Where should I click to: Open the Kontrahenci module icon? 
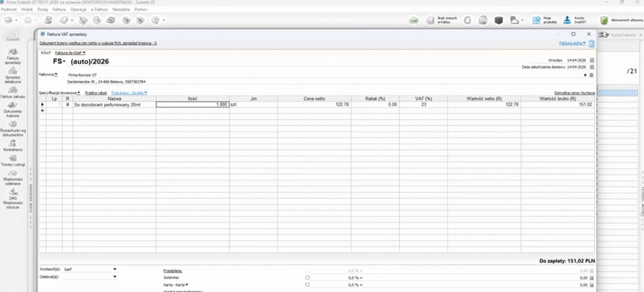[x=13, y=143]
